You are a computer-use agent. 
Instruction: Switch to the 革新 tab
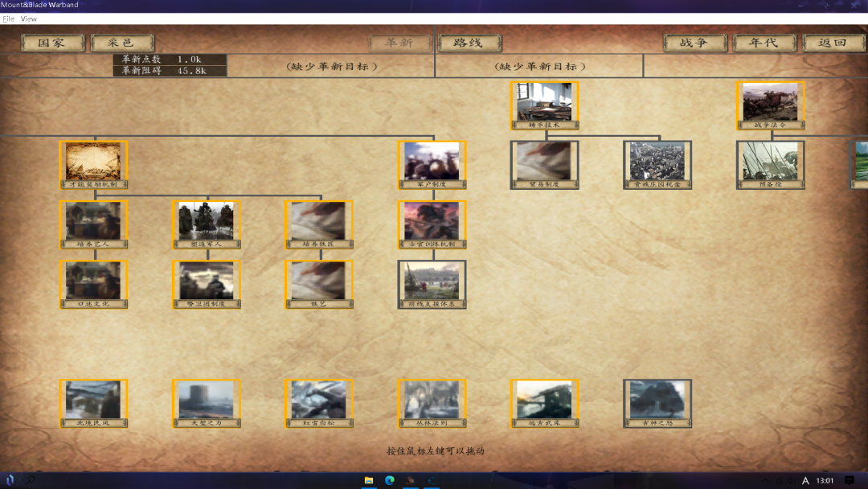pyautogui.click(x=400, y=43)
